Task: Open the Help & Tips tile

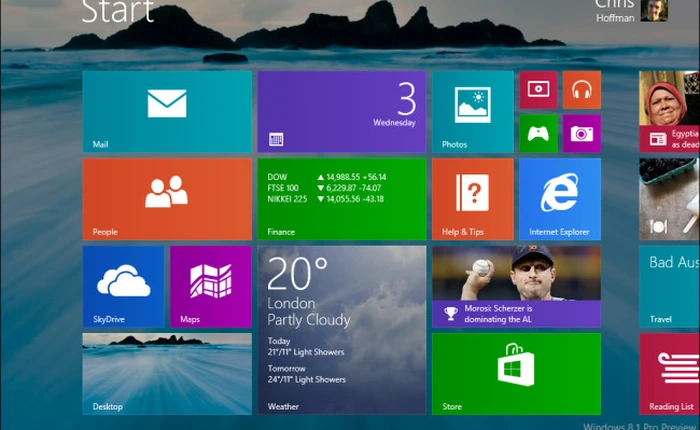Action: (473, 199)
